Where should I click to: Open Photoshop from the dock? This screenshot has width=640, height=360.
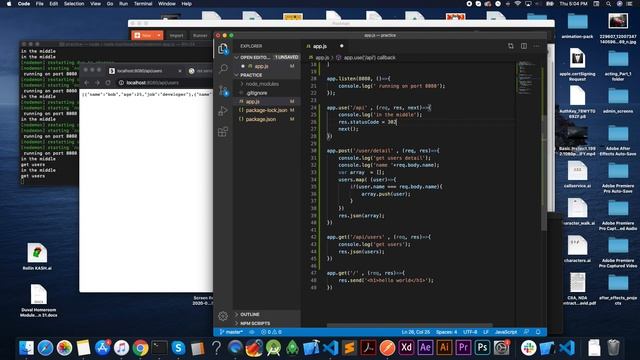pyautogui.click(x=482, y=348)
